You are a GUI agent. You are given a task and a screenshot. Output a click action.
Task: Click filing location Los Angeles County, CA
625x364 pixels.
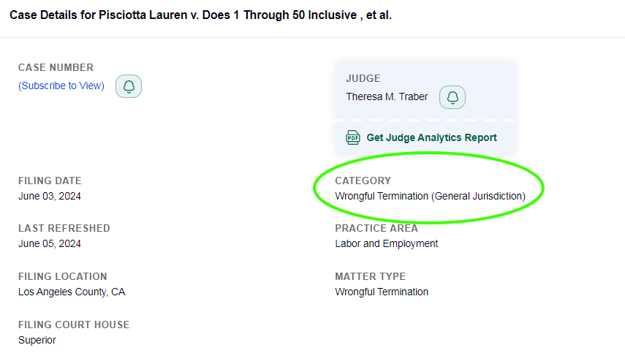point(72,292)
